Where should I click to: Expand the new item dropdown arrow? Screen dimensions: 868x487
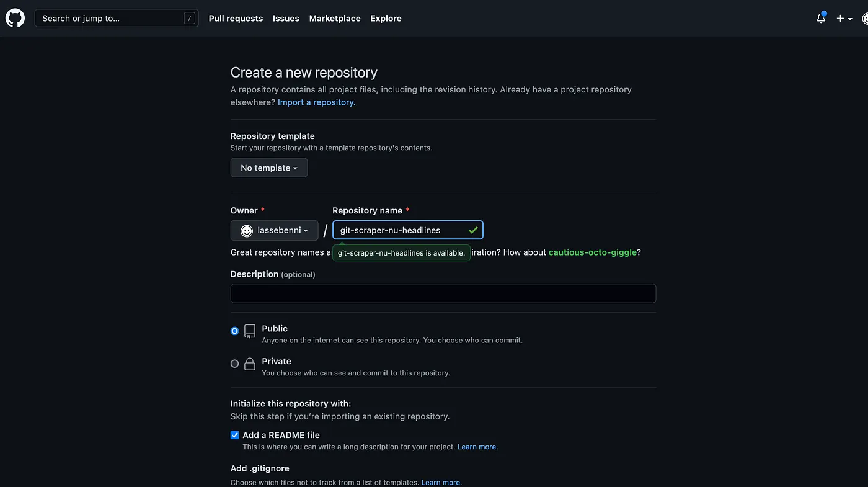[x=850, y=19]
